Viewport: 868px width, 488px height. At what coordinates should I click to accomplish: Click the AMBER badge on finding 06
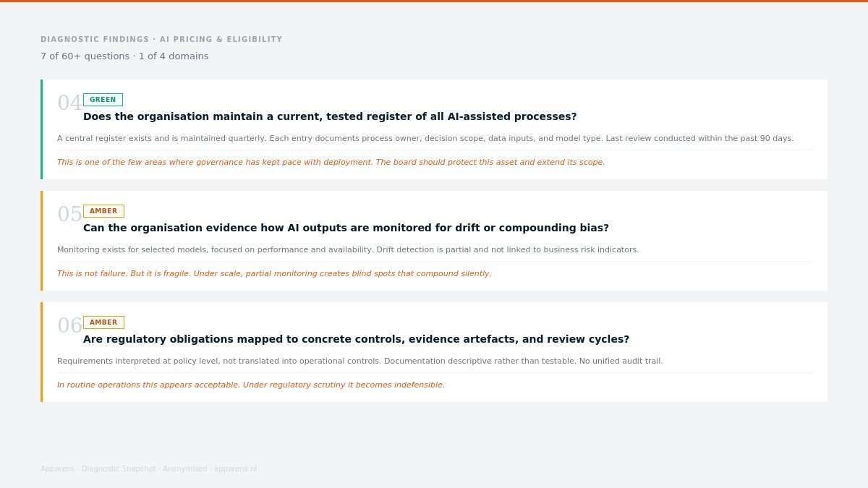tap(103, 322)
